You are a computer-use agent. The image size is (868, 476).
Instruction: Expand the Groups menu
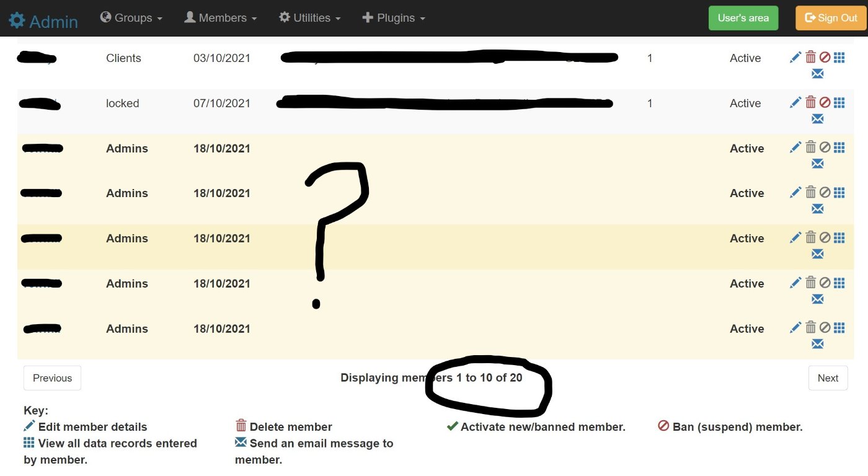[131, 18]
